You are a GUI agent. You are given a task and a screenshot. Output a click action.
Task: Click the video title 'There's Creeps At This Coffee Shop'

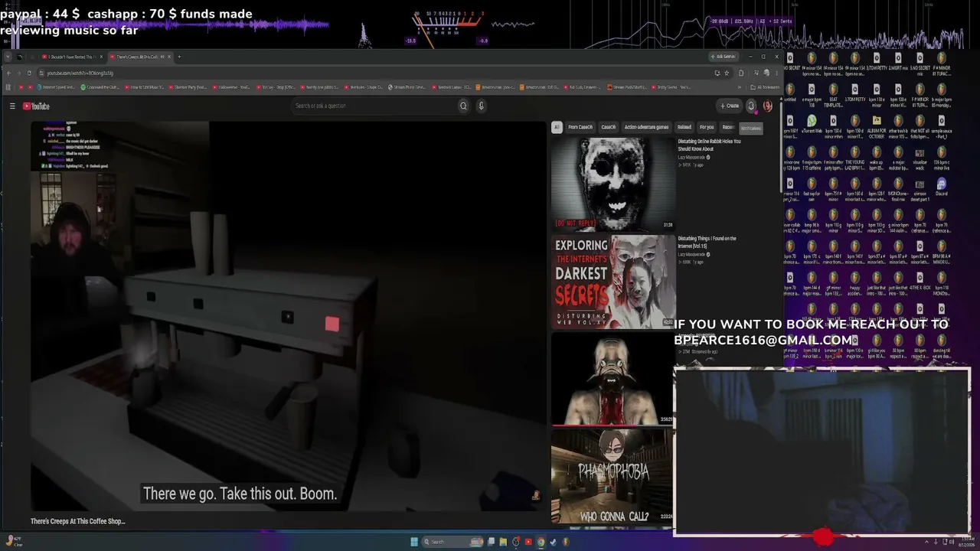click(x=77, y=521)
